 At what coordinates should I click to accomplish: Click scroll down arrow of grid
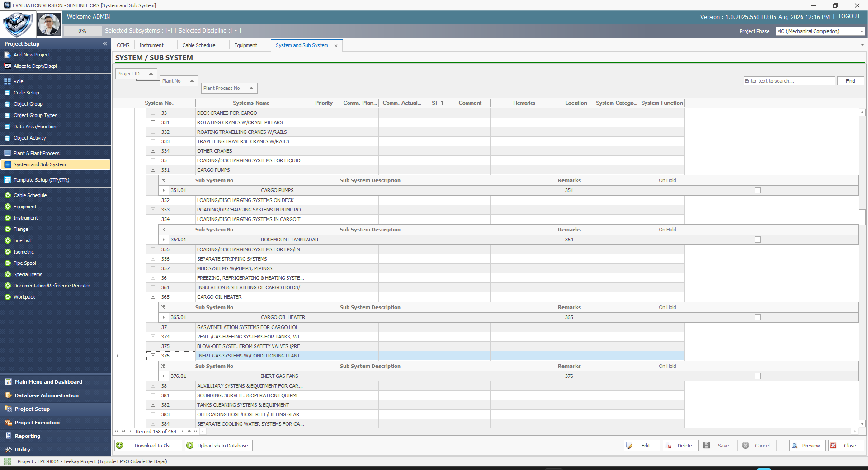click(x=862, y=424)
